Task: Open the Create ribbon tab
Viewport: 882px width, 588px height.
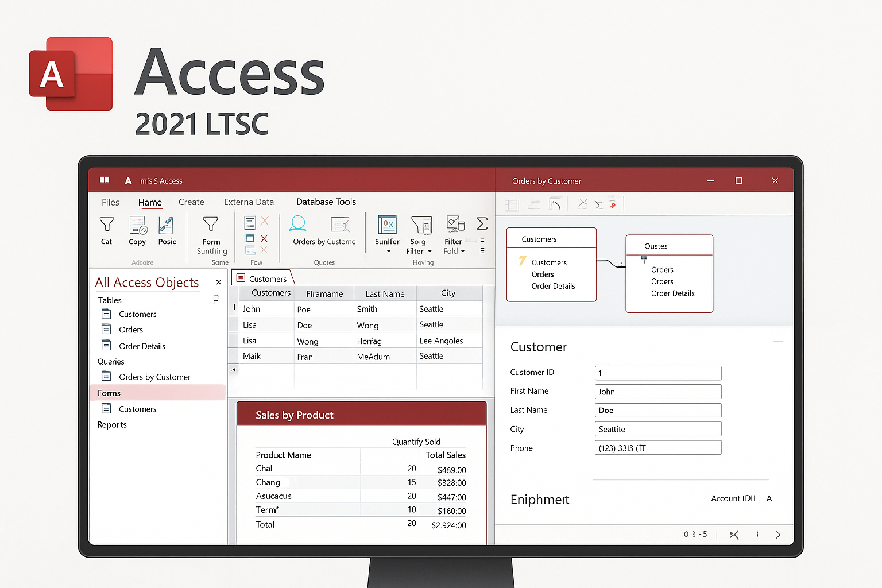Action: click(191, 202)
